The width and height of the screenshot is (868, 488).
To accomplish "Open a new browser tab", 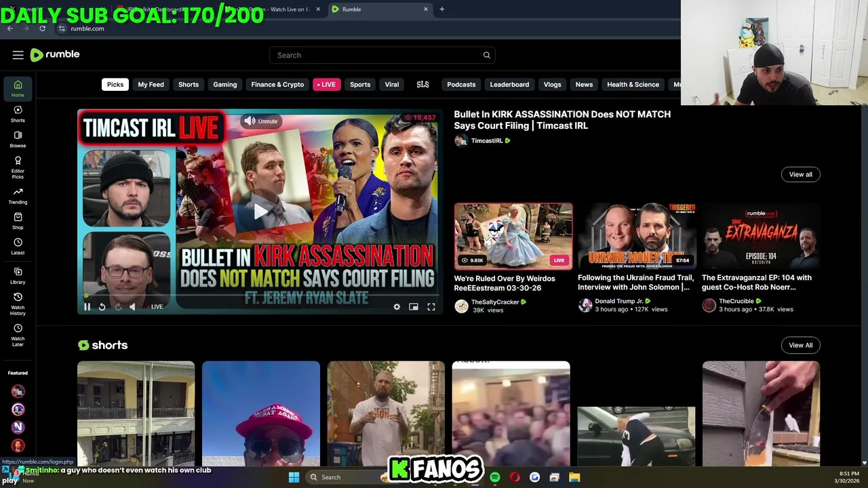I will pos(441,9).
